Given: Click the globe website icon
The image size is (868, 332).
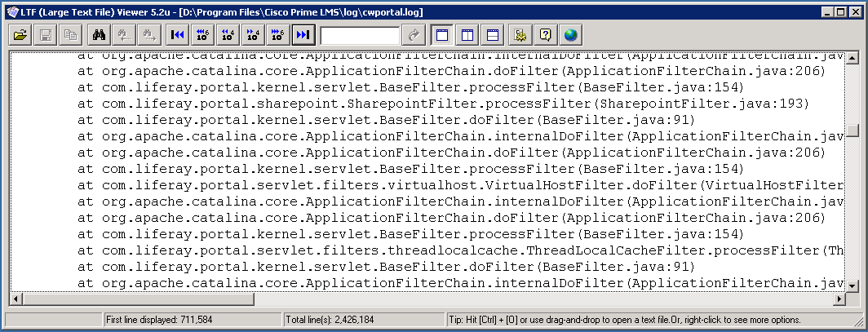Looking at the screenshot, I should tap(571, 35).
